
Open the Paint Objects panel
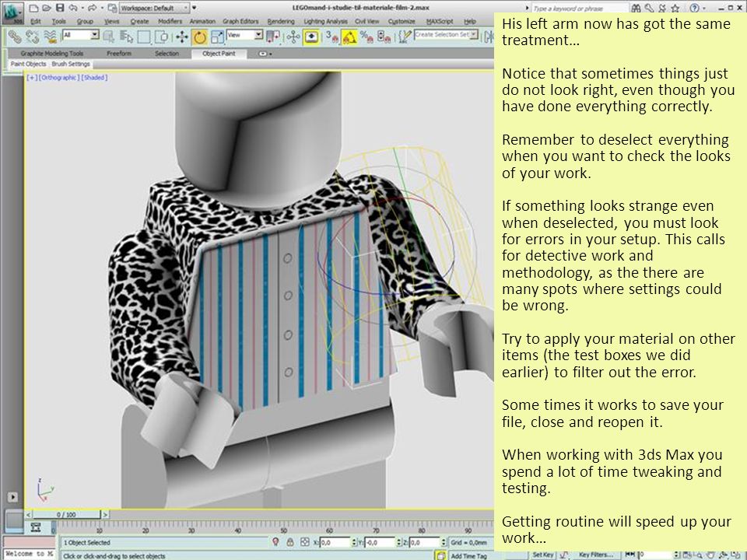[x=28, y=65]
